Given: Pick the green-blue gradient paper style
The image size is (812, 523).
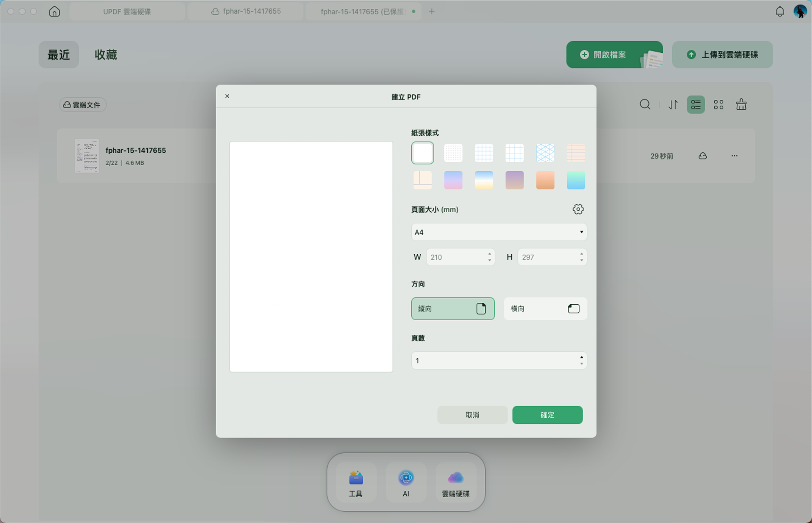Looking at the screenshot, I should coord(576,180).
